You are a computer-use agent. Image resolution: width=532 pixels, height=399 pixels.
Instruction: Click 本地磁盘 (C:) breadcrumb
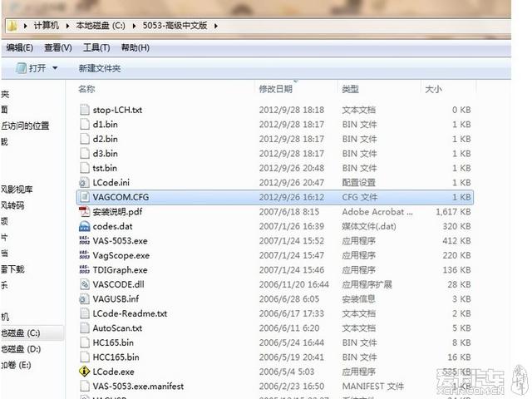[101, 26]
